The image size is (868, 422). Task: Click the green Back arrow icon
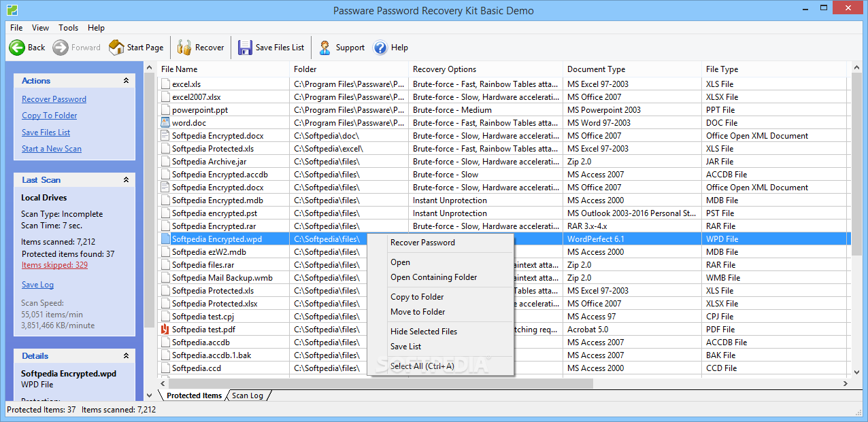17,48
